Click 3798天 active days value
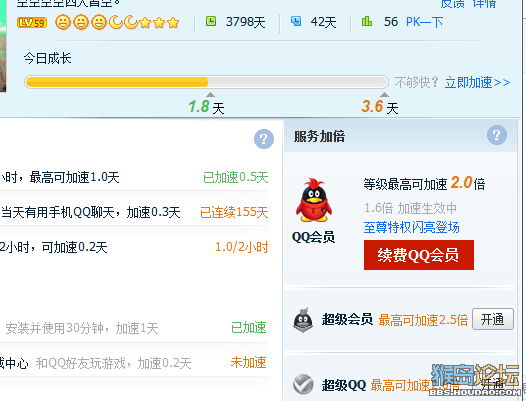 (x=246, y=22)
